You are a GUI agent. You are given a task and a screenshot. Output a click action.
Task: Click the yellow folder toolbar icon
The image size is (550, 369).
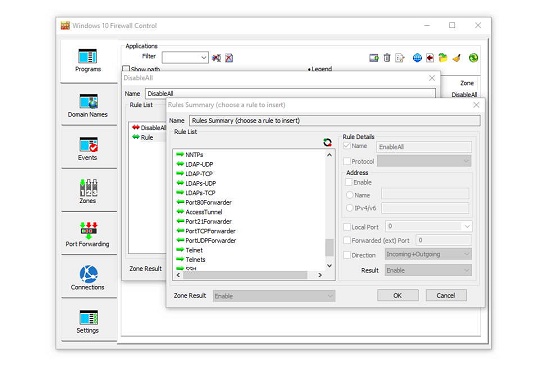click(x=443, y=58)
